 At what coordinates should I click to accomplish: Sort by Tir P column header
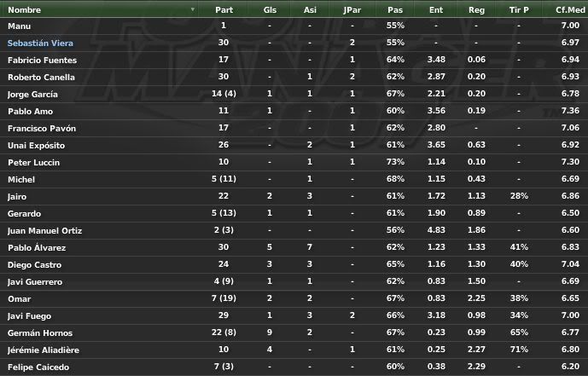click(x=519, y=9)
